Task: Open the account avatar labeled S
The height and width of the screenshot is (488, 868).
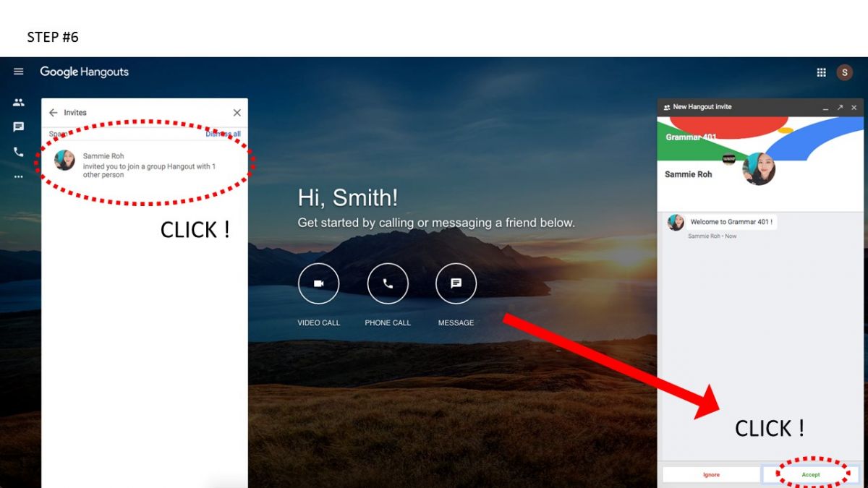Action: 844,72
